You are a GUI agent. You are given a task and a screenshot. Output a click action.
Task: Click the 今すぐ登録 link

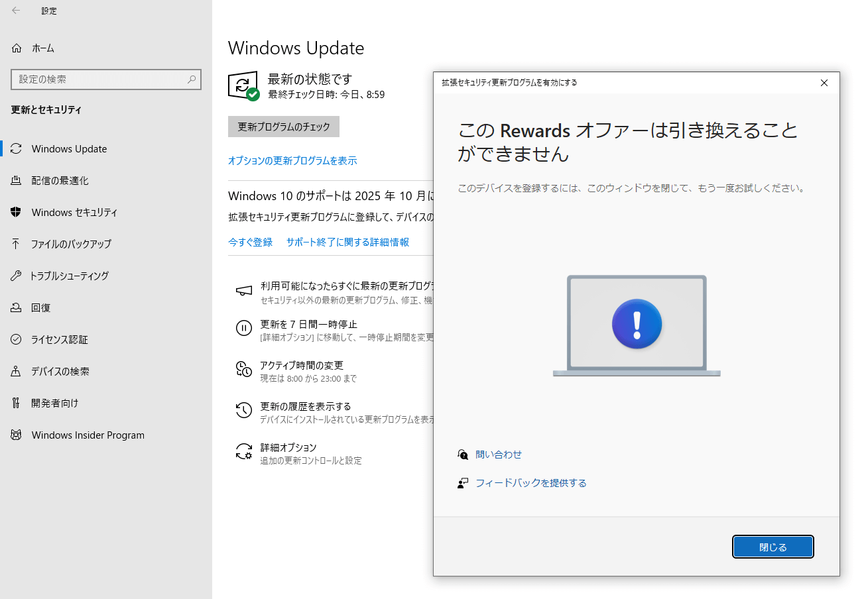click(x=251, y=243)
